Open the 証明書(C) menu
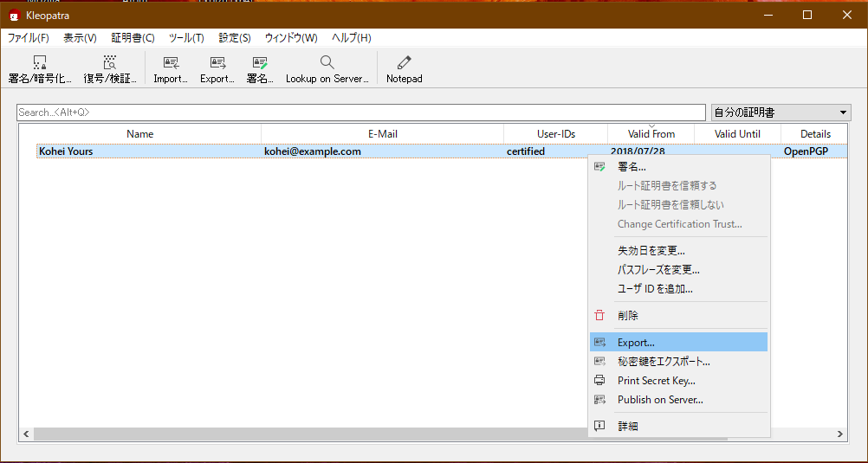This screenshot has width=868, height=463. coord(133,38)
